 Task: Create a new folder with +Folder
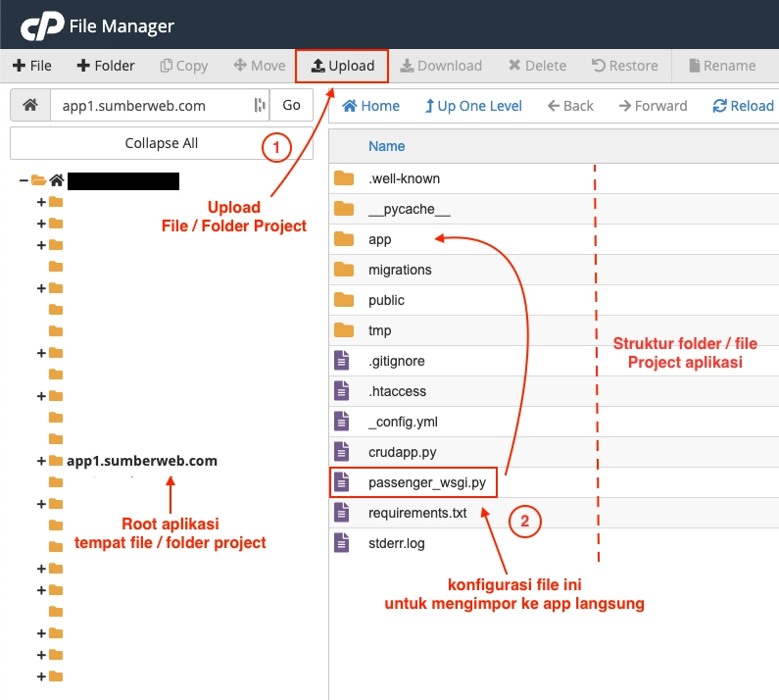pyautogui.click(x=106, y=66)
